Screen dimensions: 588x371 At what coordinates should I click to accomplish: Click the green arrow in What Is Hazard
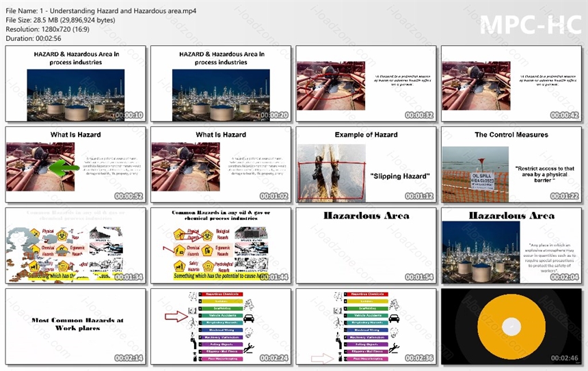pyautogui.click(x=64, y=168)
